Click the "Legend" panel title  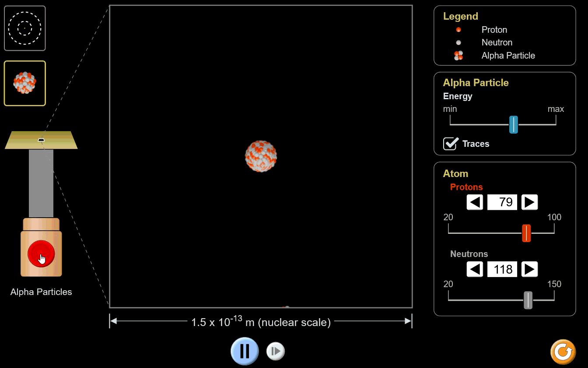[461, 17]
